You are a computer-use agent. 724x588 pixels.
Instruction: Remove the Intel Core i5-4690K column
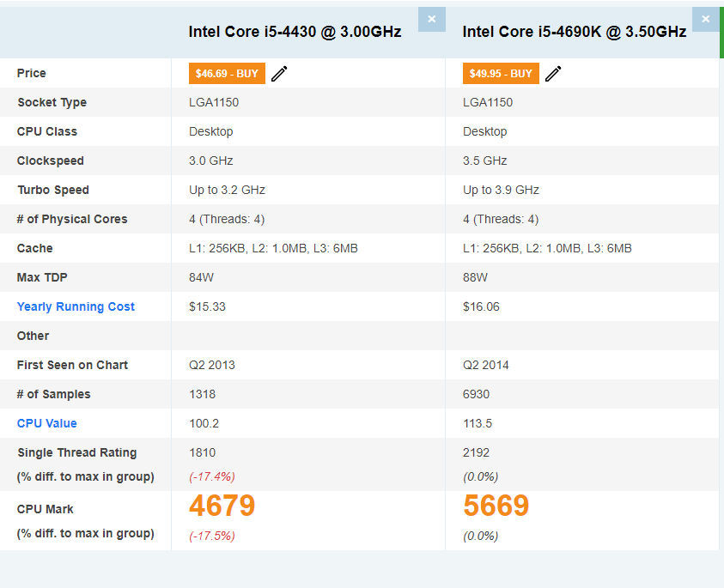point(705,19)
